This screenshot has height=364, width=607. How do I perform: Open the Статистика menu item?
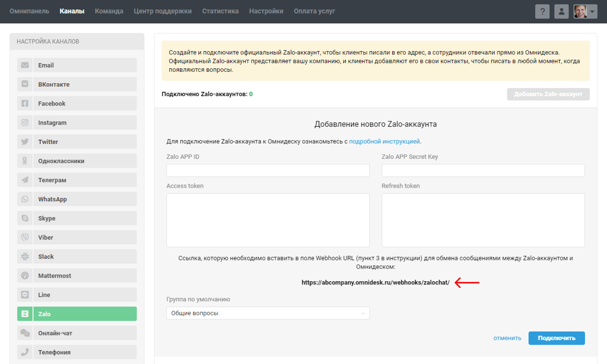tap(220, 11)
